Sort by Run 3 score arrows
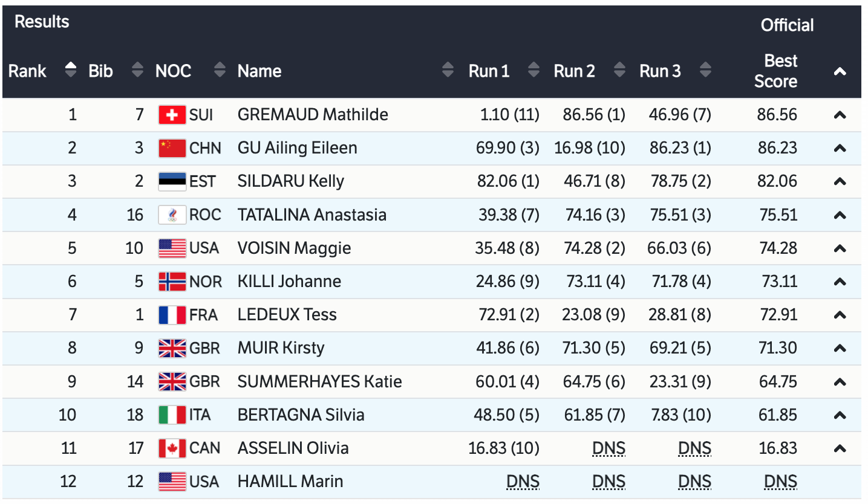868x504 pixels. click(x=705, y=71)
